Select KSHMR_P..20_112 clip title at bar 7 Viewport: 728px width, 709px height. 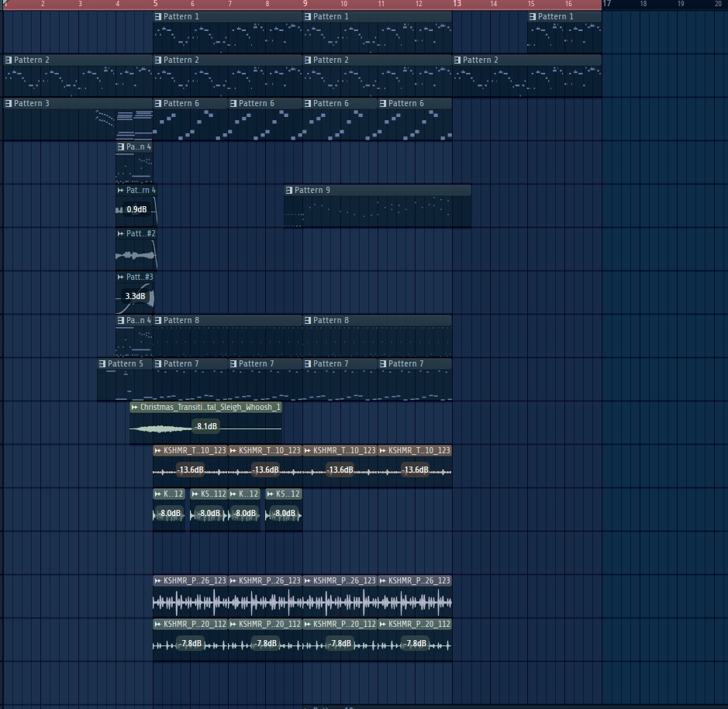pyautogui.click(x=269, y=624)
